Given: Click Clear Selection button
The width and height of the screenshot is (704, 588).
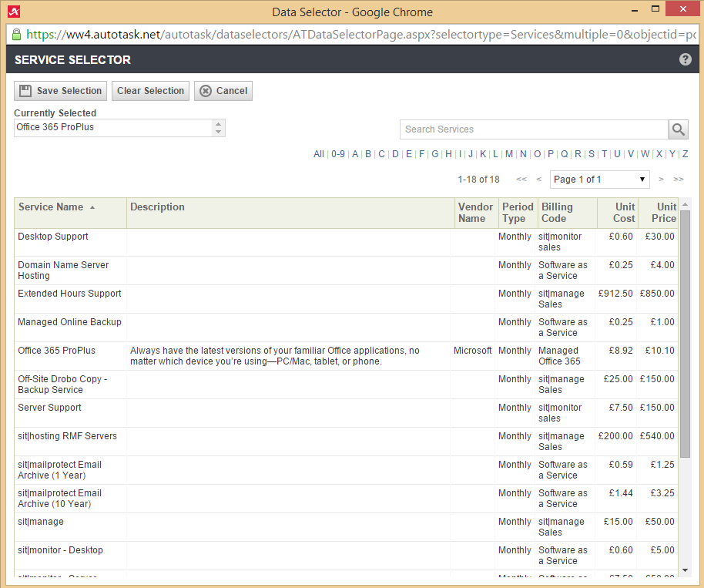Looking at the screenshot, I should [150, 91].
